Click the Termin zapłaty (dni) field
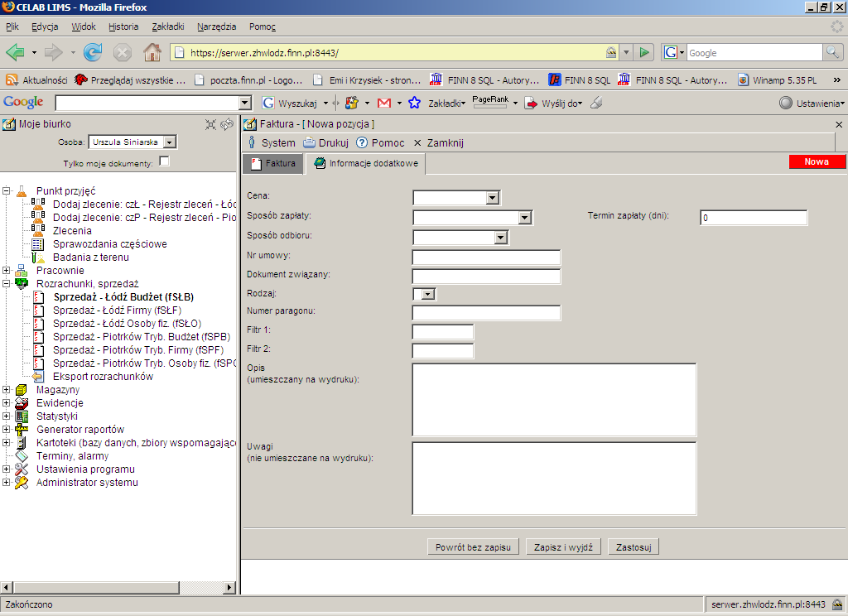Screen dimensions: 848x616 (754, 218)
